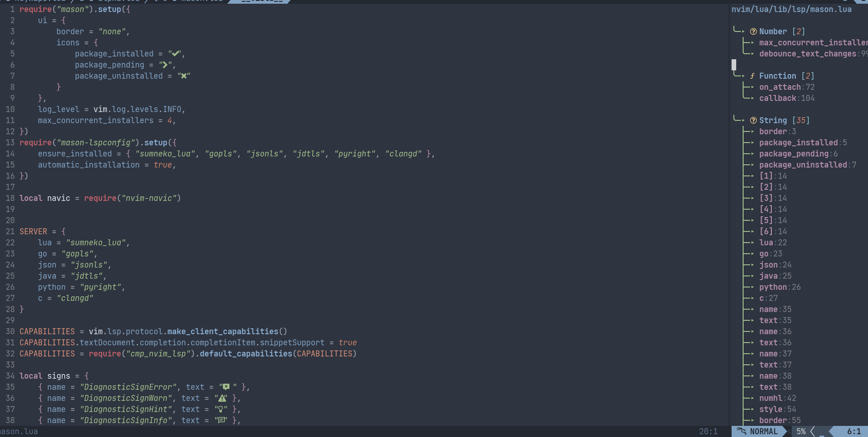
Task: Select style:54 entry in the outline
Action: 777,409
